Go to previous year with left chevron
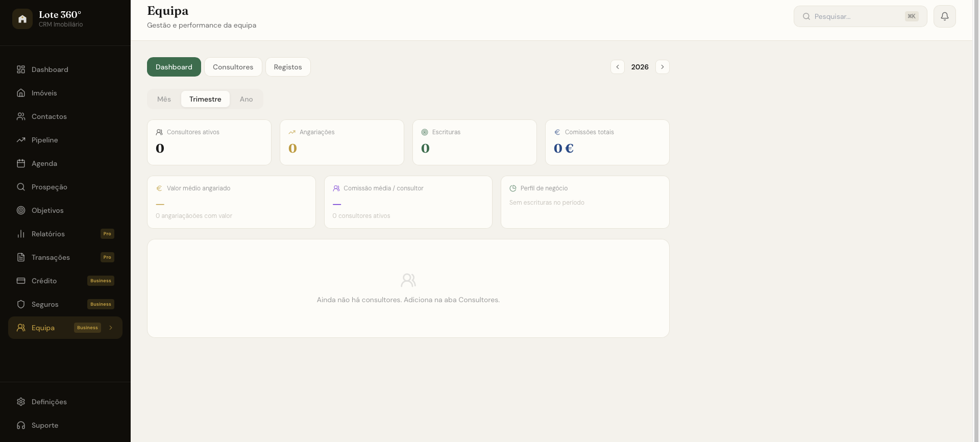The height and width of the screenshot is (442, 980). click(x=618, y=67)
